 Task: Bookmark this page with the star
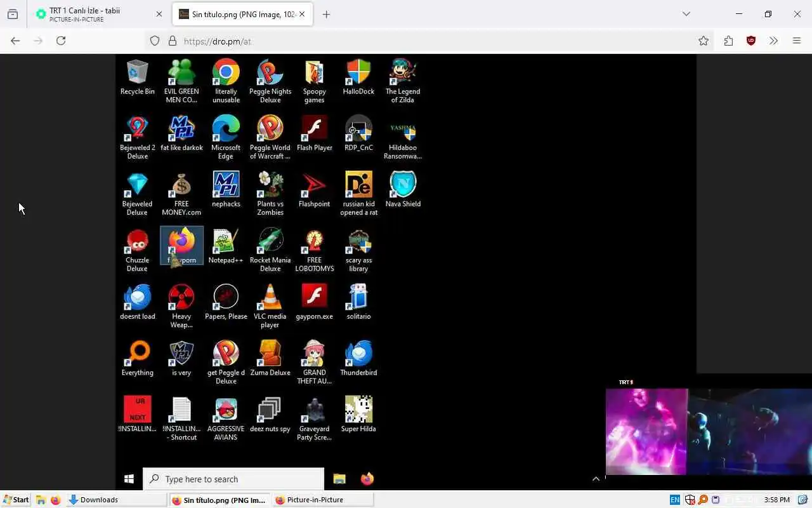(704, 41)
